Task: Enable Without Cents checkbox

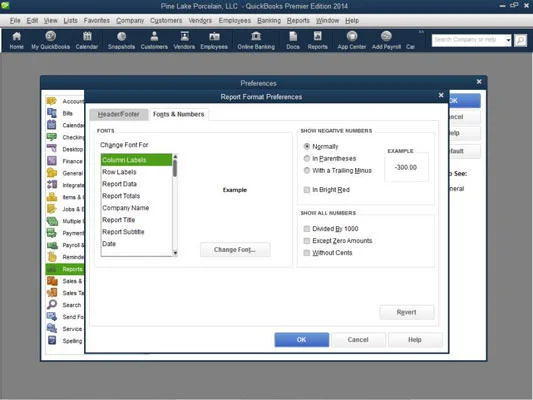Action: point(307,253)
